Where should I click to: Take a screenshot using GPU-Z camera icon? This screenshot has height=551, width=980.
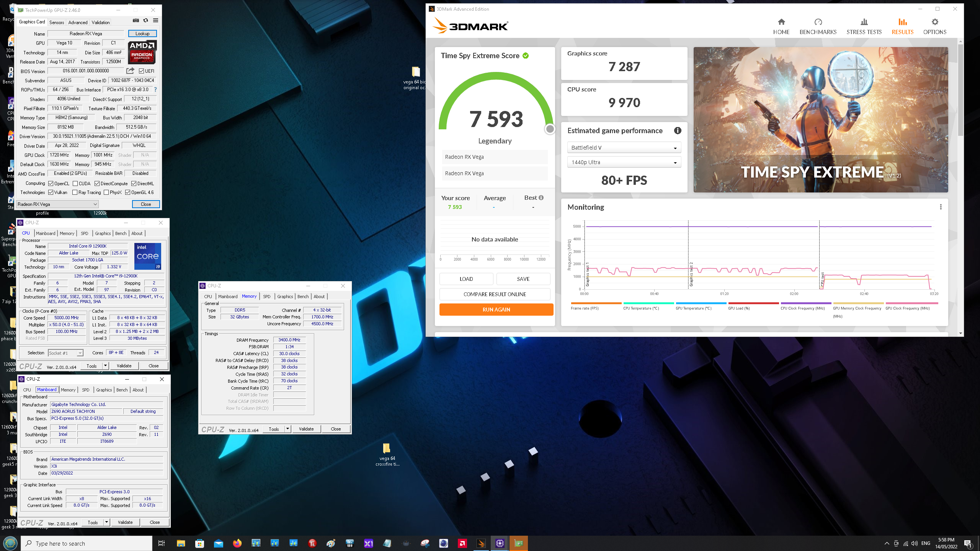point(136,20)
